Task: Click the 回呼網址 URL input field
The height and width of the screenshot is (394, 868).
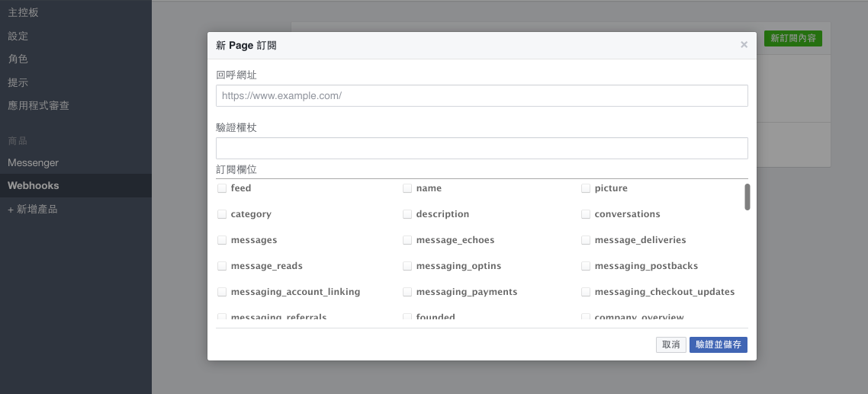Action: point(481,96)
